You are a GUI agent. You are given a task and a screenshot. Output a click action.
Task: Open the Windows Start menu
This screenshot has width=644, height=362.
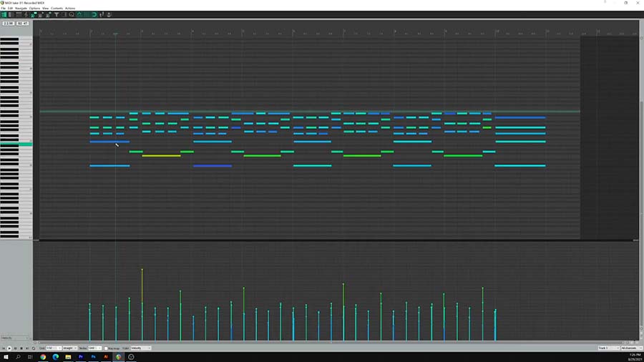tap(6, 357)
